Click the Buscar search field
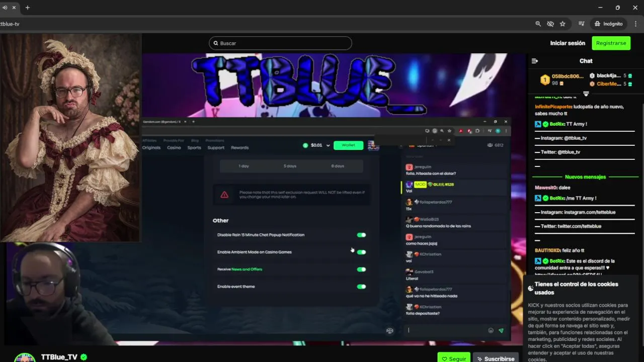The image size is (644, 362). click(280, 43)
